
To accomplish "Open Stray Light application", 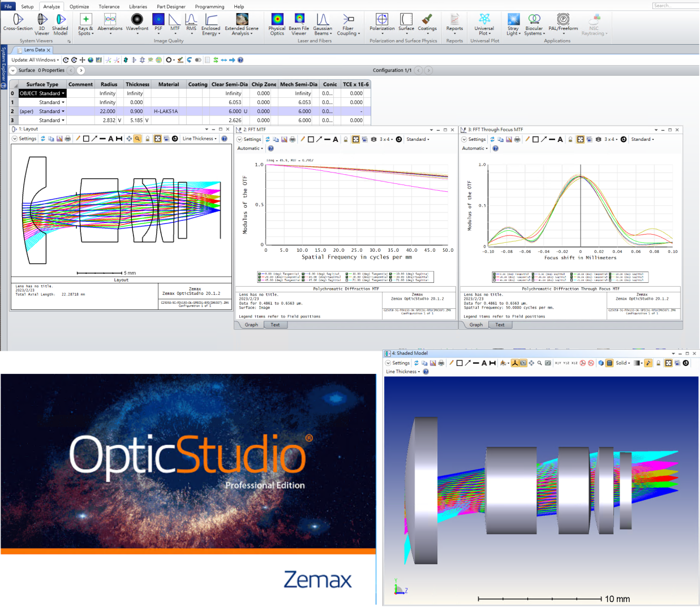I will 513,25.
